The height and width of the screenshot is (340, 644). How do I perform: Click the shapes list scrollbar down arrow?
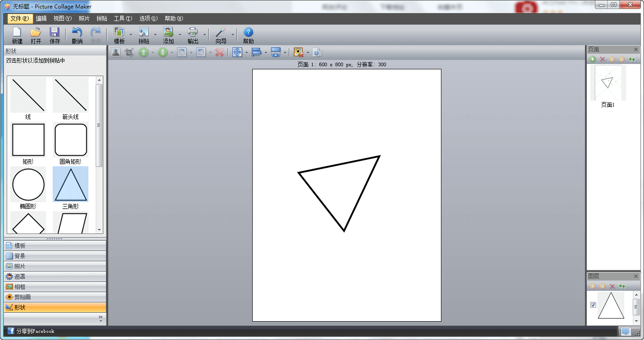pyautogui.click(x=99, y=230)
